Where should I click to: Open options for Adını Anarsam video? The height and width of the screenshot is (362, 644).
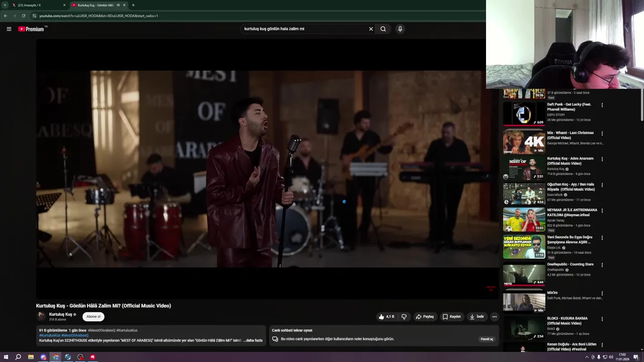[602, 159]
